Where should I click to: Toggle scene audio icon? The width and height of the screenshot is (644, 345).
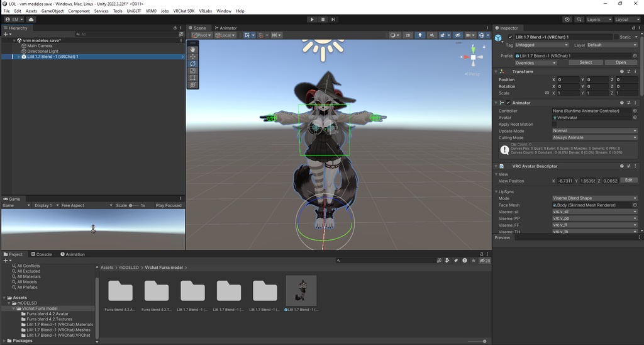tap(431, 35)
